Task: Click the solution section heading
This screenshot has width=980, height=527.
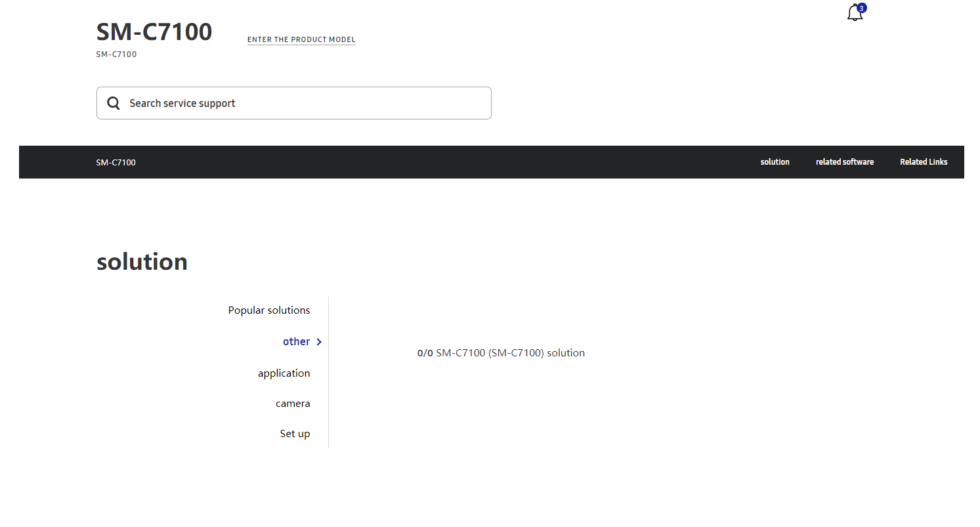Action: tap(142, 261)
